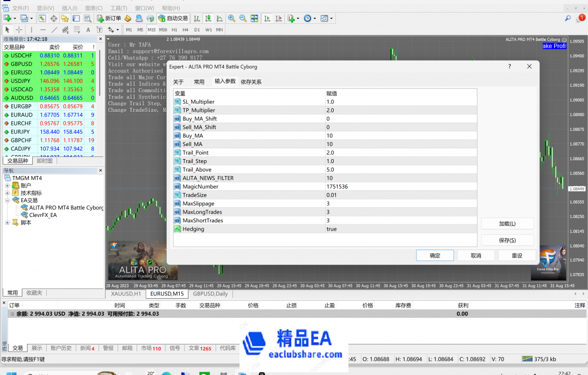Screen dimensions: 588x375
Task: Switch to the 依存关系 tab in dialog
Action: tap(251, 82)
